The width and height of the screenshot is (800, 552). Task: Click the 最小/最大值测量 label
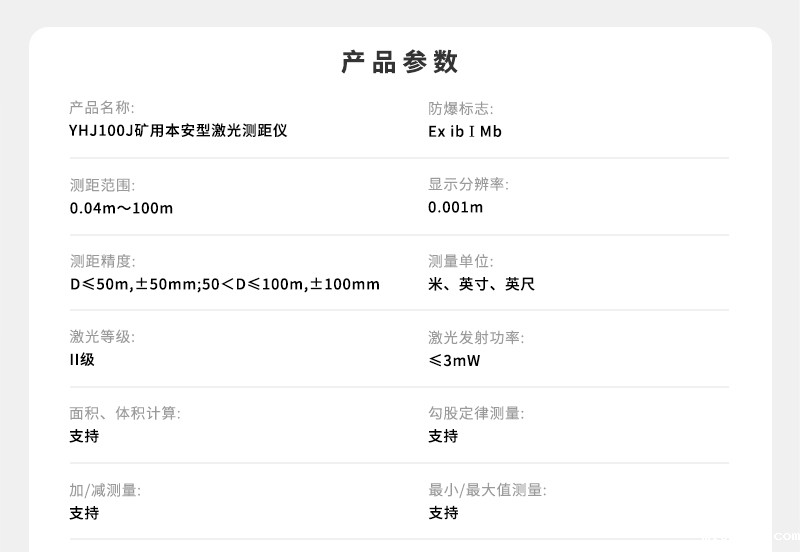(487, 490)
